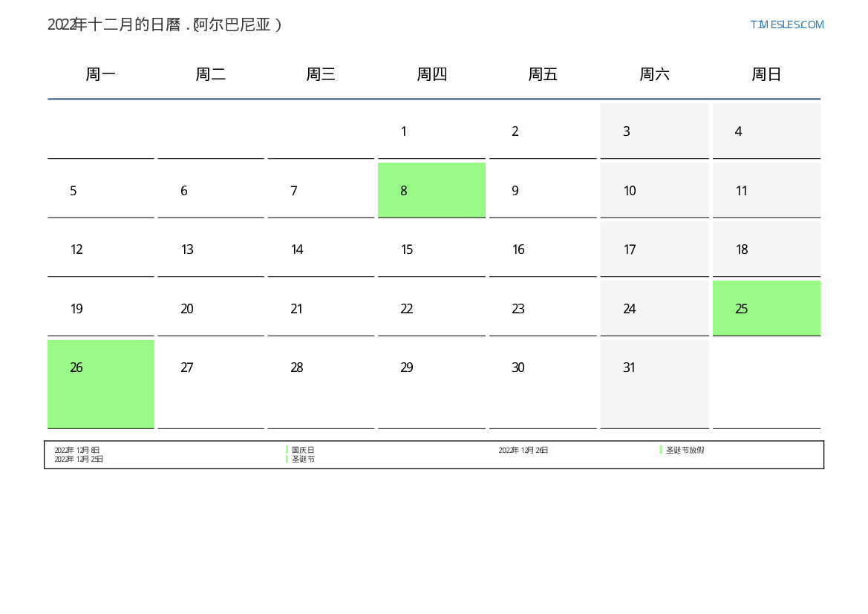This screenshot has height=614, width=868.
Task: Click the 2022年12月8日 legend date
Action: 77,450
